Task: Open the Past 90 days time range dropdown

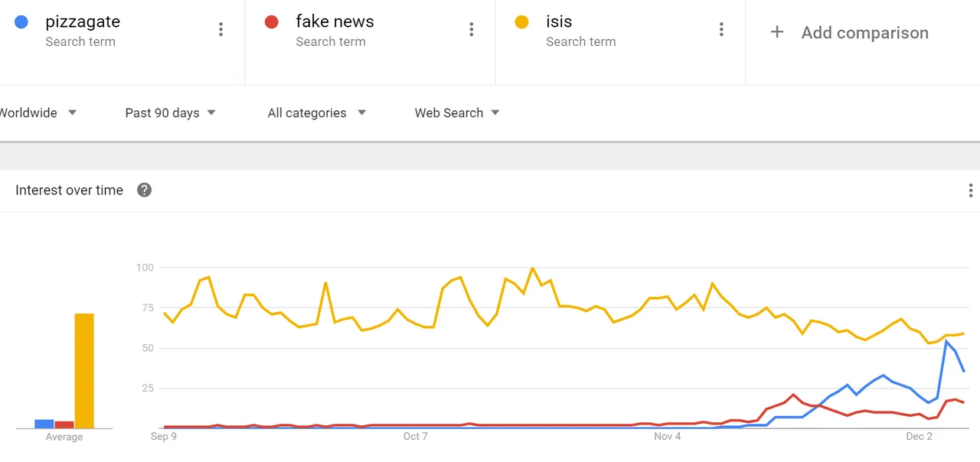Action: [x=171, y=112]
